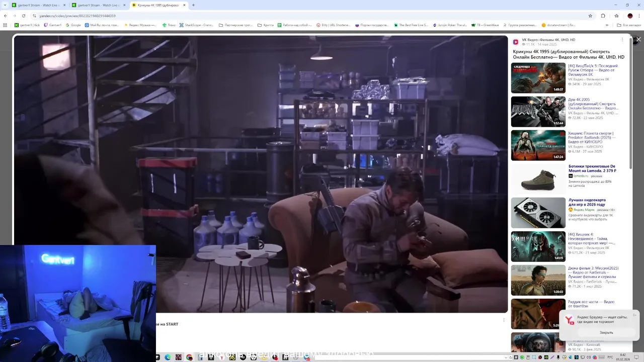Screen dimensions: 644x362
Task: Open the Все закладки folder
Action: pyautogui.click(x=629, y=25)
